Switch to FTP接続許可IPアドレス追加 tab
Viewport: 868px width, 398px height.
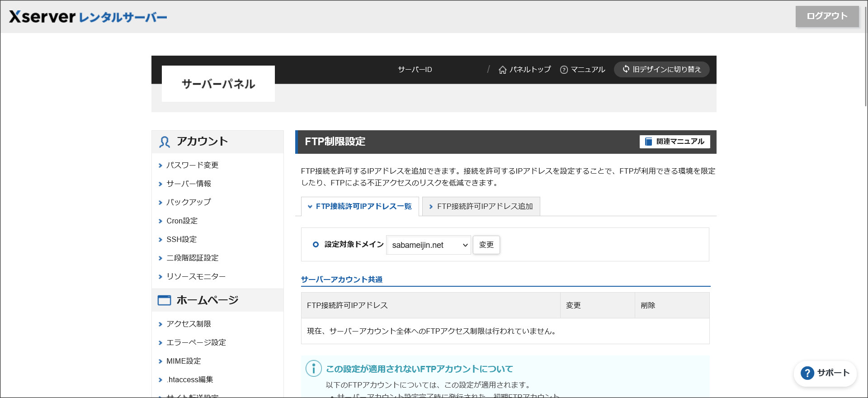pyautogui.click(x=481, y=207)
